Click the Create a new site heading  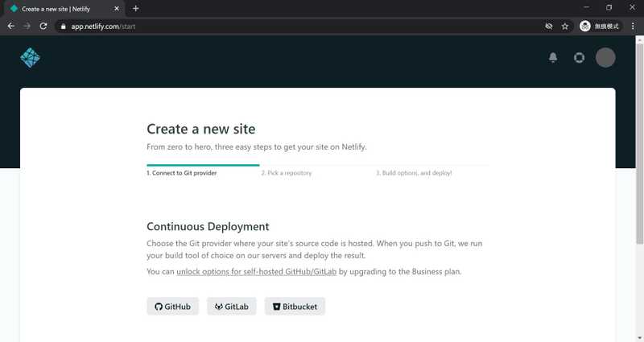point(200,129)
